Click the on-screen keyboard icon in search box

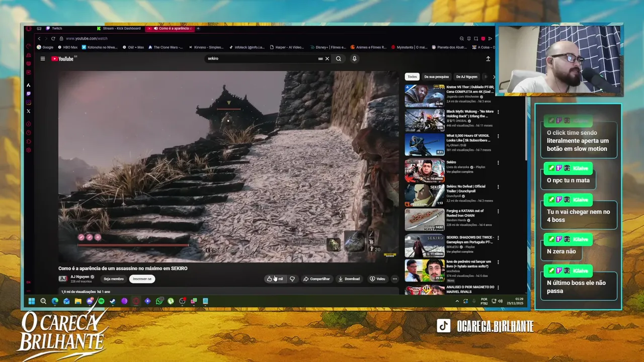pos(320,59)
